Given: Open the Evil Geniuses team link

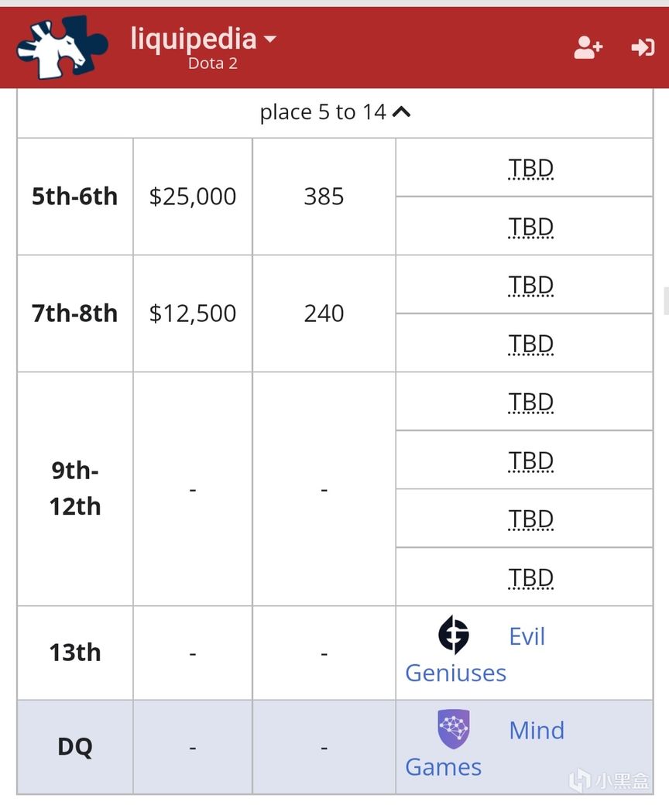Looking at the screenshot, I should click(475, 655).
